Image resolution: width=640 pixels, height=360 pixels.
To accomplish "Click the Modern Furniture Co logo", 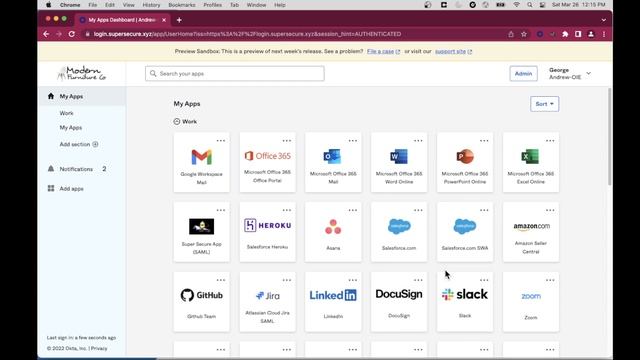I will (82, 73).
